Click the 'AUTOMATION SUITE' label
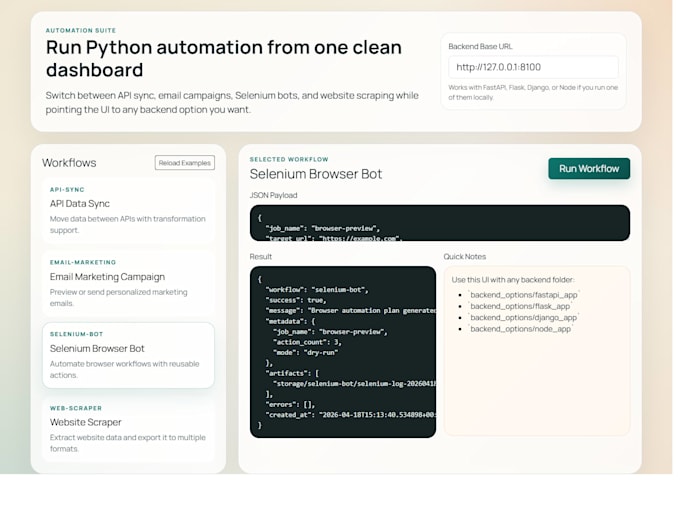The height and width of the screenshot is (519, 680). click(x=81, y=30)
